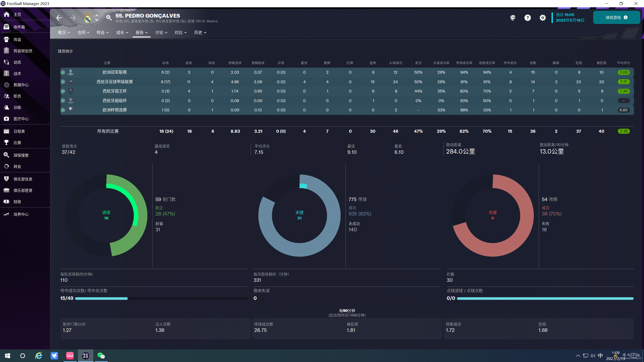
Task: Open 战术 tactics sidebar icon
Action: point(7,73)
